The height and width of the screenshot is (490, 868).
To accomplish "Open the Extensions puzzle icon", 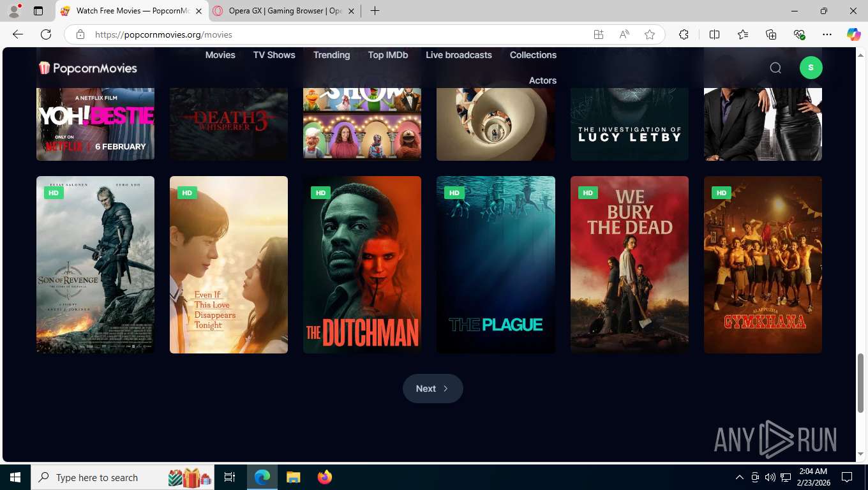I will (684, 34).
